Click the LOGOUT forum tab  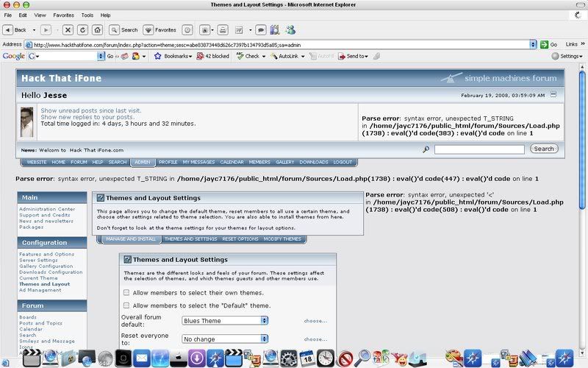tap(343, 162)
